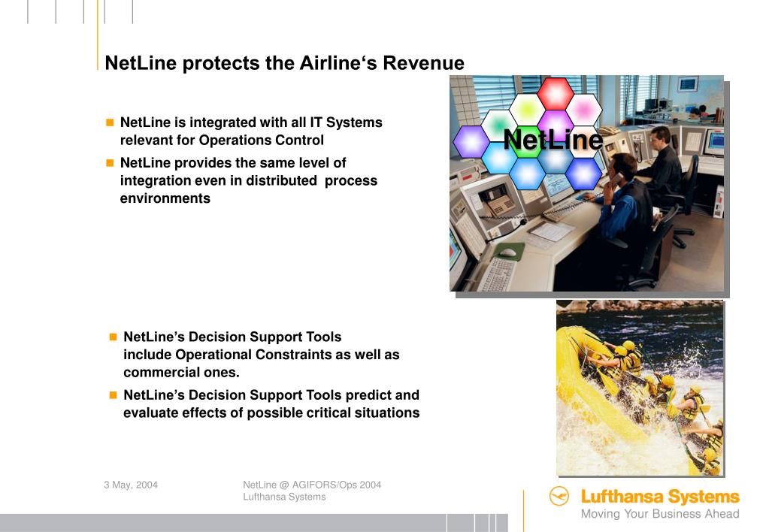Click the "Lufthansa Systems" brand name
The height and width of the screenshot is (532, 769).
coord(660,496)
